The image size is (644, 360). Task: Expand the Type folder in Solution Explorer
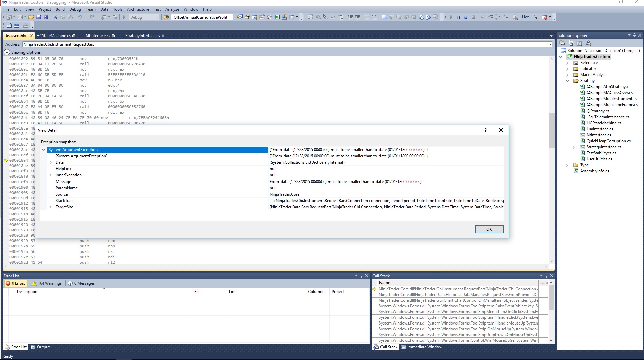(x=567, y=165)
